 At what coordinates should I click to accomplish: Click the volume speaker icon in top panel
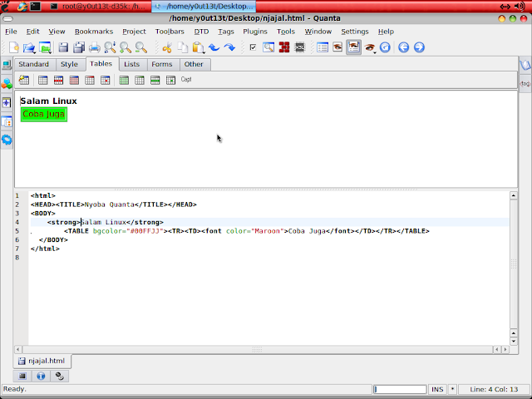pyautogui.click(x=520, y=6)
